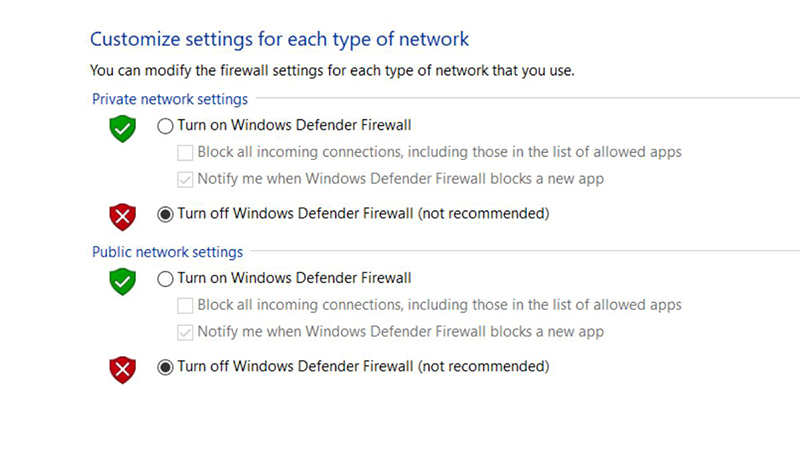Screen dimensions: 800x450
Task: Tick the Public 'Block all incoming connections' checkbox
Action: 185,305
